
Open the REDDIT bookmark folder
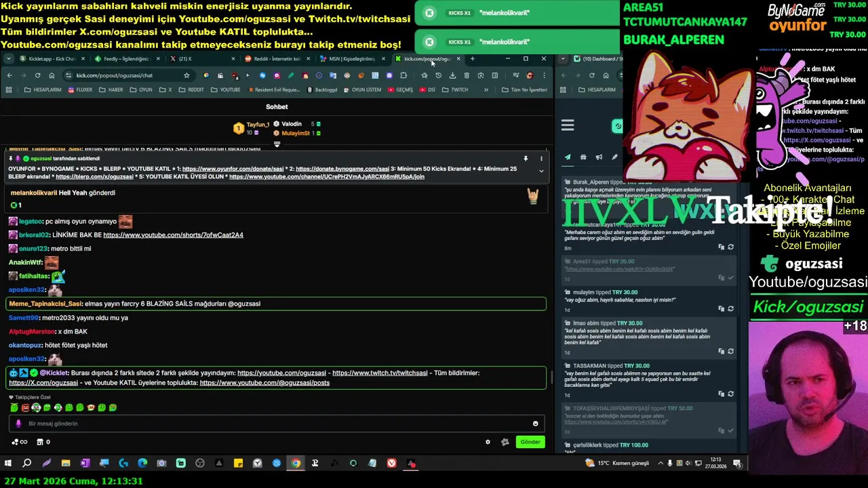[x=191, y=89]
